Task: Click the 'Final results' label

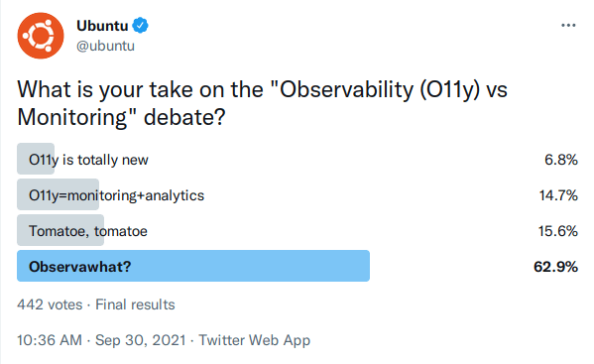Action: [135, 304]
